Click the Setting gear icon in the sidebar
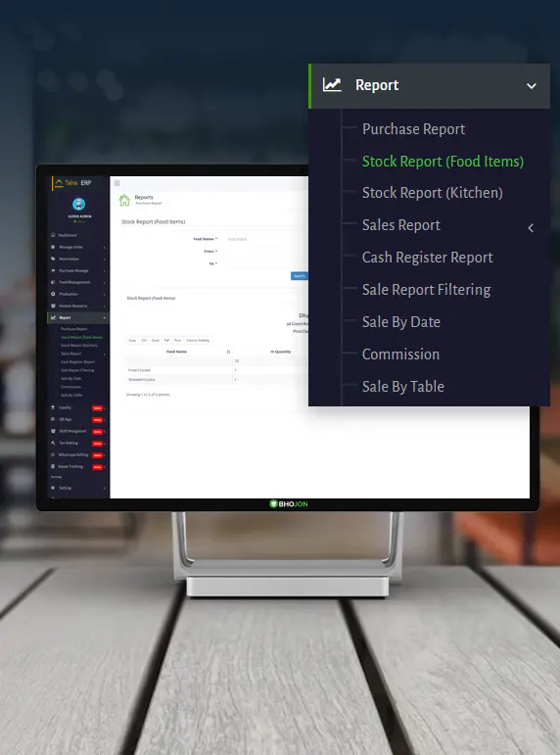This screenshot has height=755, width=560. [53, 488]
